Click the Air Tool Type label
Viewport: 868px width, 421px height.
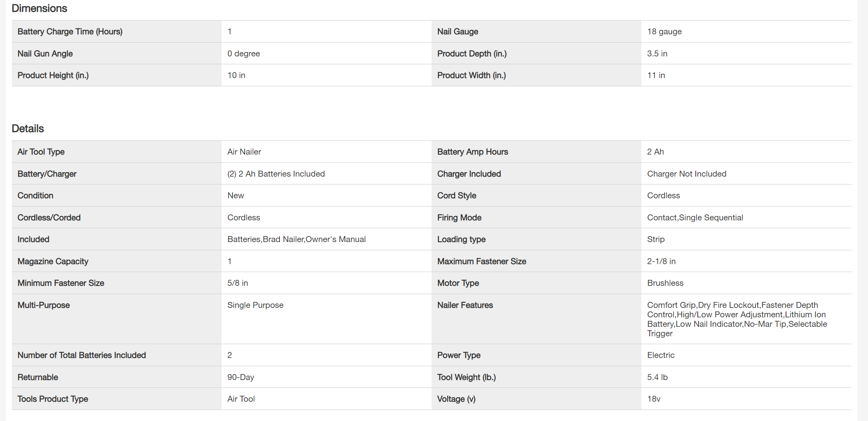point(41,152)
